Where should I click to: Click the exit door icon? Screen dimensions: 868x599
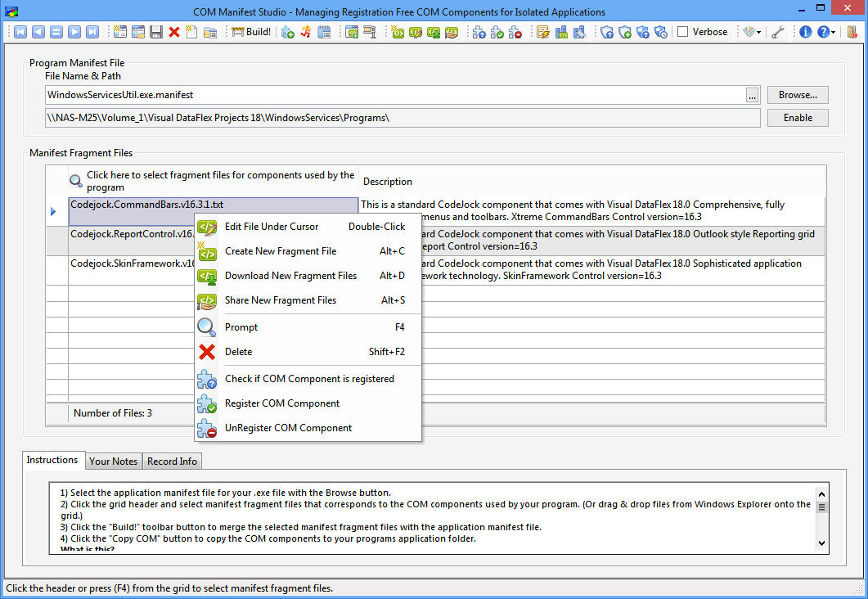click(x=852, y=32)
